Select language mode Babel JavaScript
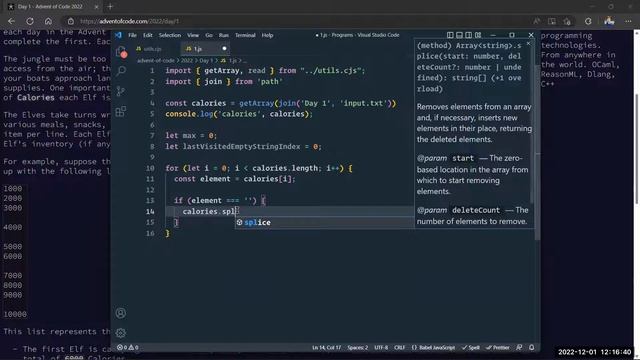This screenshot has width=640, height=360. [433, 347]
